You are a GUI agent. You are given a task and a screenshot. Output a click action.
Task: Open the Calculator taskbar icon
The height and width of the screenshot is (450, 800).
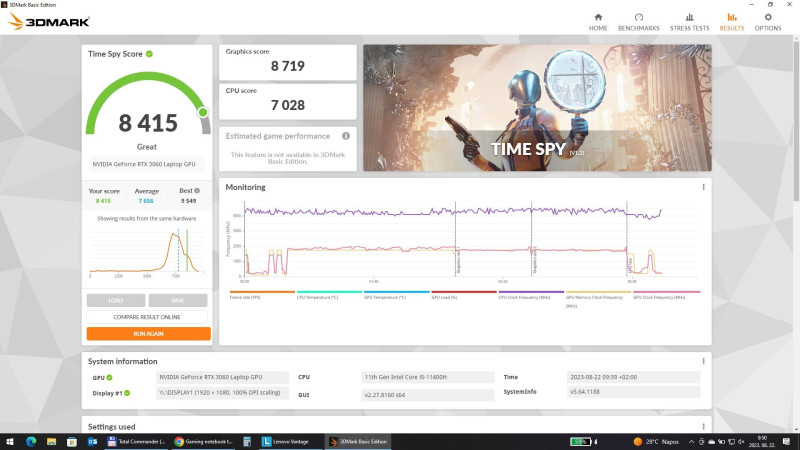(247, 442)
